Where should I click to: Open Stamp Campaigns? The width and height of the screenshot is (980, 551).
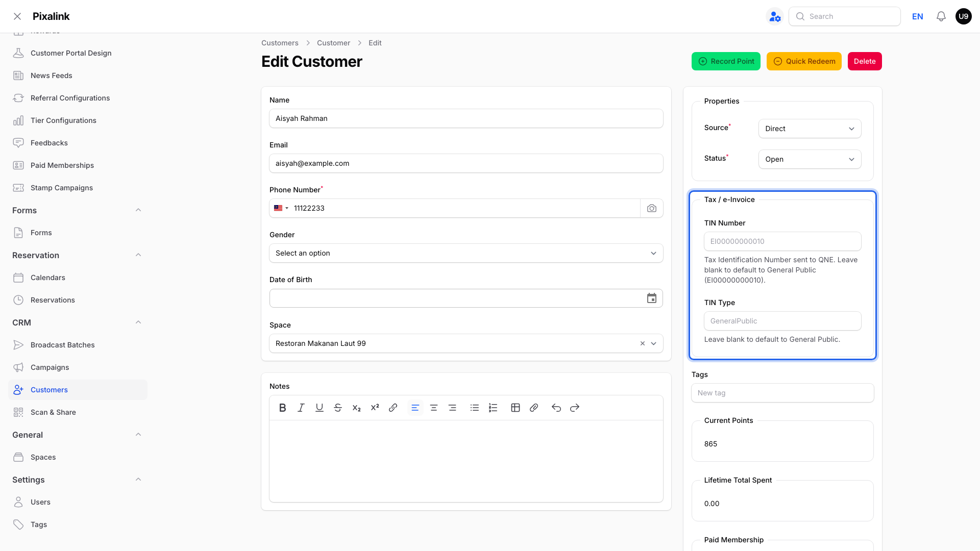point(78,188)
